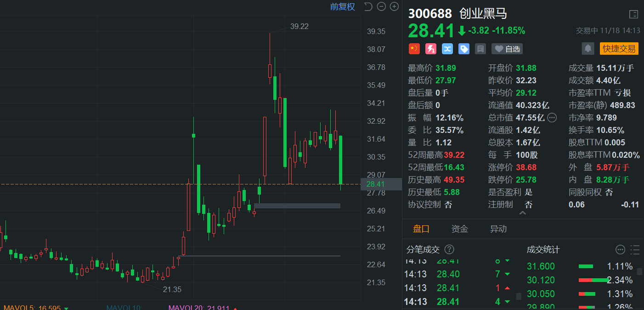This screenshot has height=310, width=644.
Task: Open the 前复权 adjustment dropdown
Action: point(342,7)
